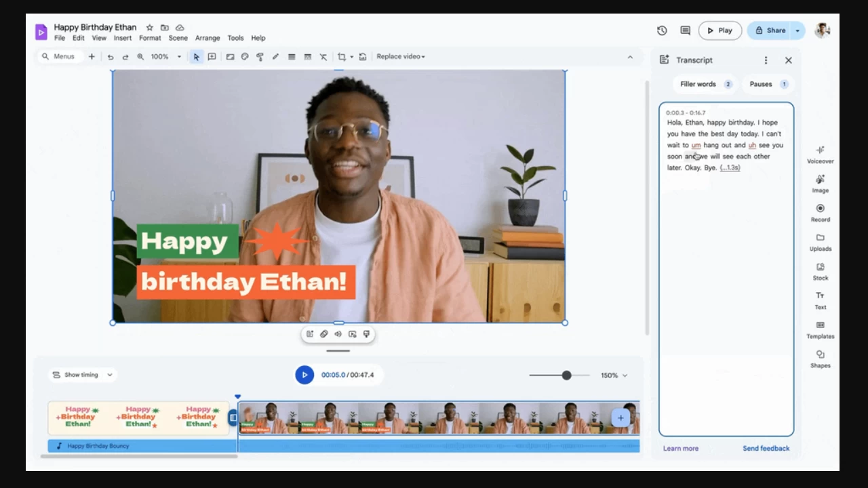Click the paint roller in floating toolbar
The width and height of the screenshot is (868, 488).
[x=366, y=334]
